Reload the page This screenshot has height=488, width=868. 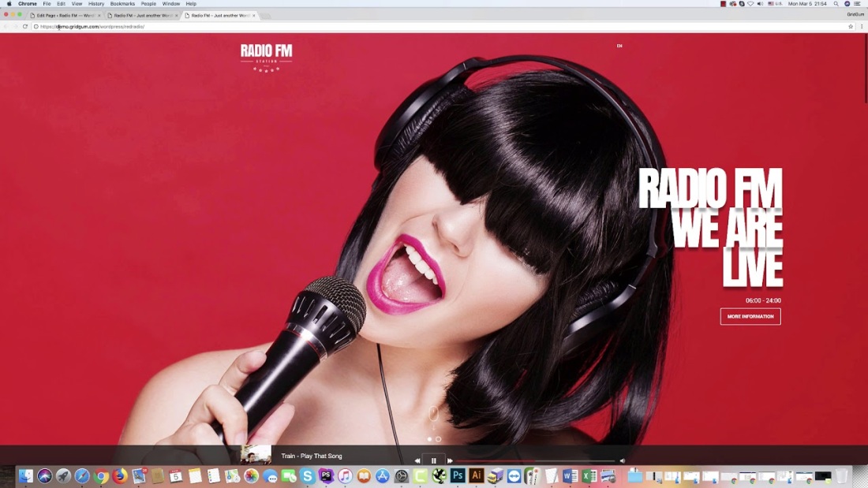[x=25, y=26]
